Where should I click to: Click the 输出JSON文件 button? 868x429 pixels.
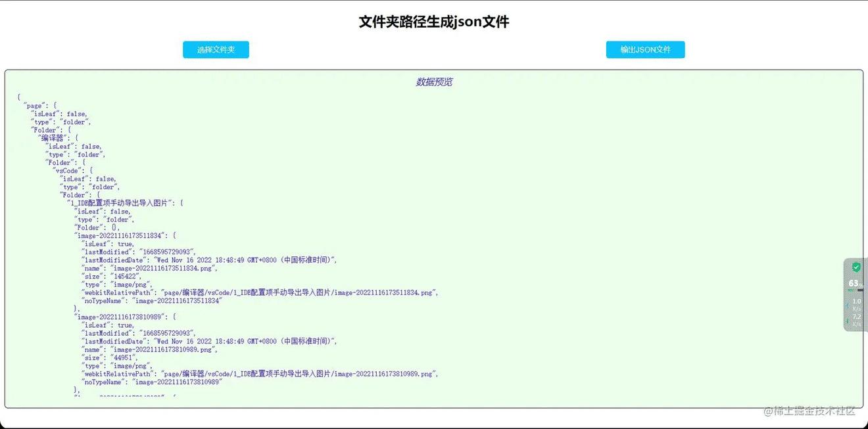click(x=645, y=50)
